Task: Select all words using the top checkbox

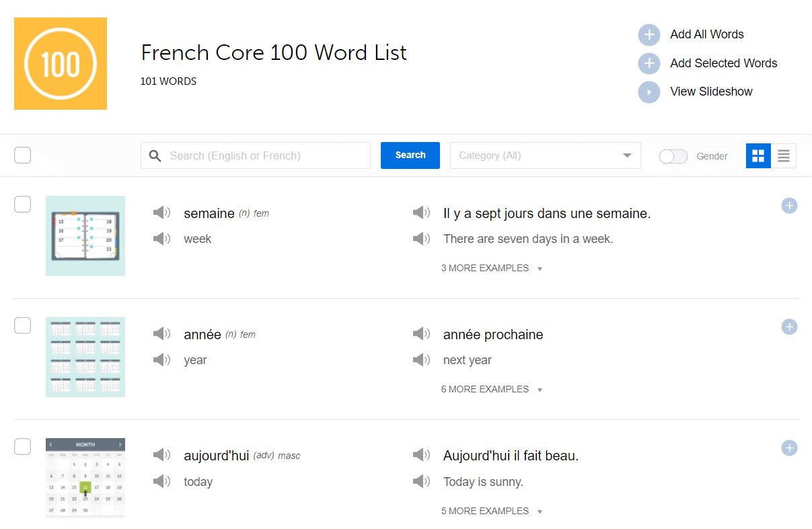Action: [22, 155]
